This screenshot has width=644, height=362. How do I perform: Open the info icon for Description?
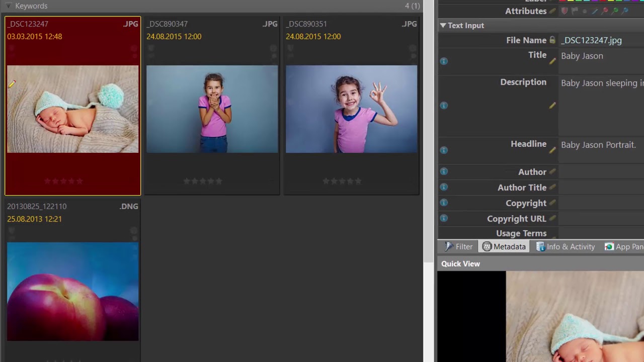pos(444,105)
